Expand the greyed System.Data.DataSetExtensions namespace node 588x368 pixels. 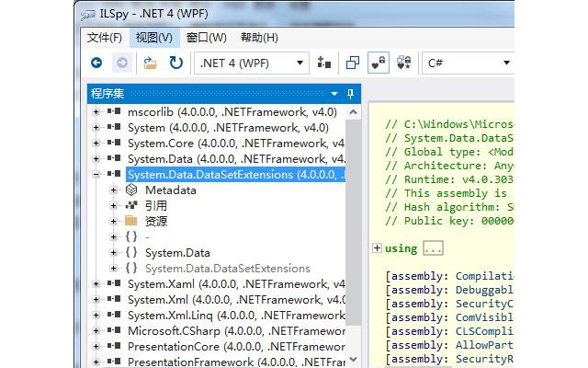pos(113,268)
